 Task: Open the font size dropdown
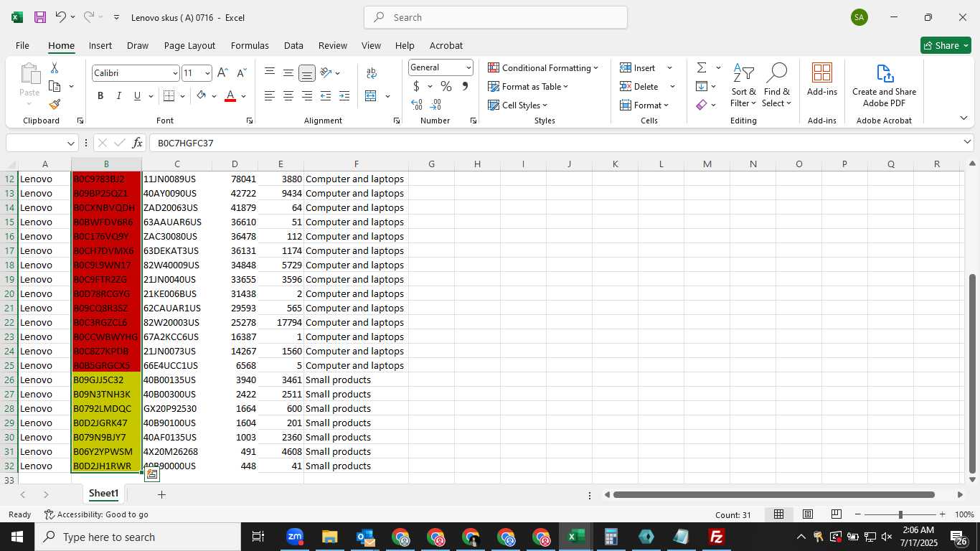[207, 73]
